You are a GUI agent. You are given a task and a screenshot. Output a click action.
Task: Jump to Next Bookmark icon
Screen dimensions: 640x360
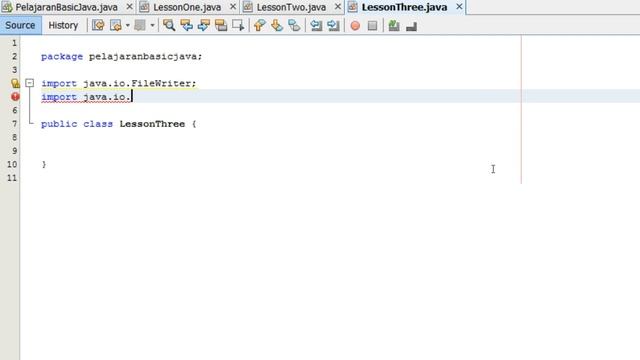pyautogui.click(x=277, y=25)
